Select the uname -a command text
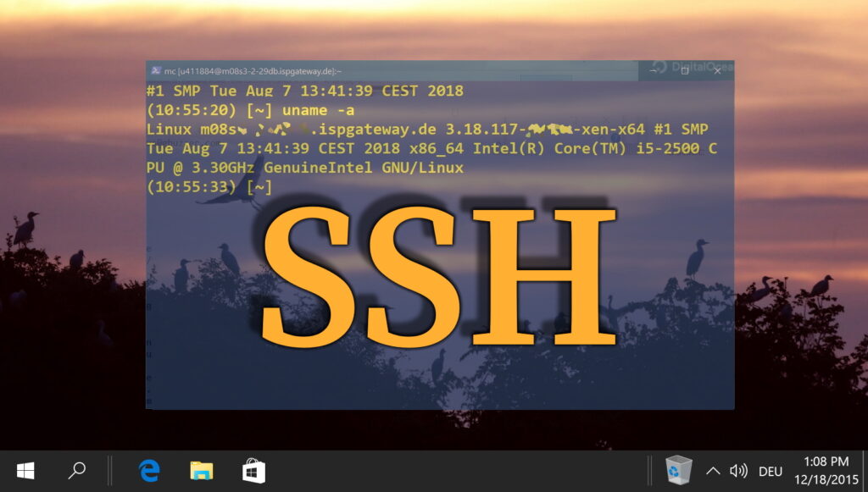This screenshot has width=868, height=492. (320, 110)
